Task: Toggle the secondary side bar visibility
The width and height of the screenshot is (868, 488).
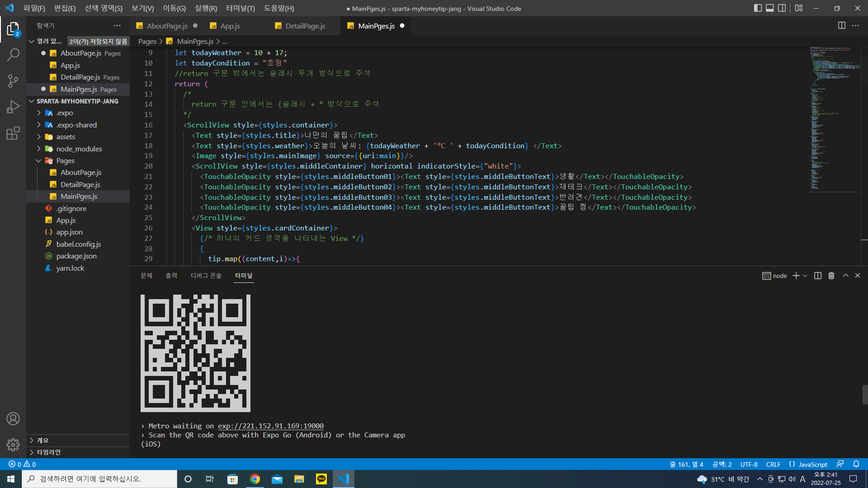Action: tap(782, 8)
